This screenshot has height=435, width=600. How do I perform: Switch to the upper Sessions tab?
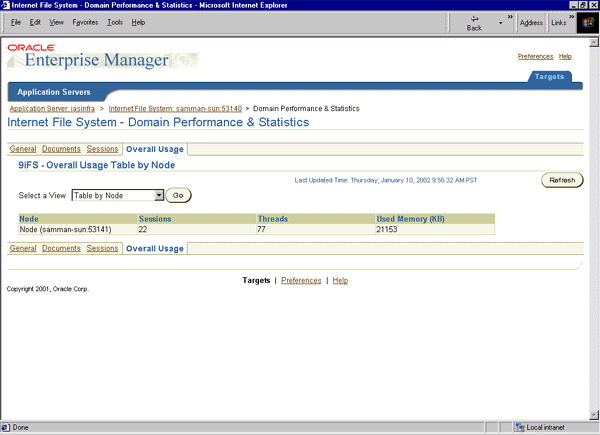[102, 149]
